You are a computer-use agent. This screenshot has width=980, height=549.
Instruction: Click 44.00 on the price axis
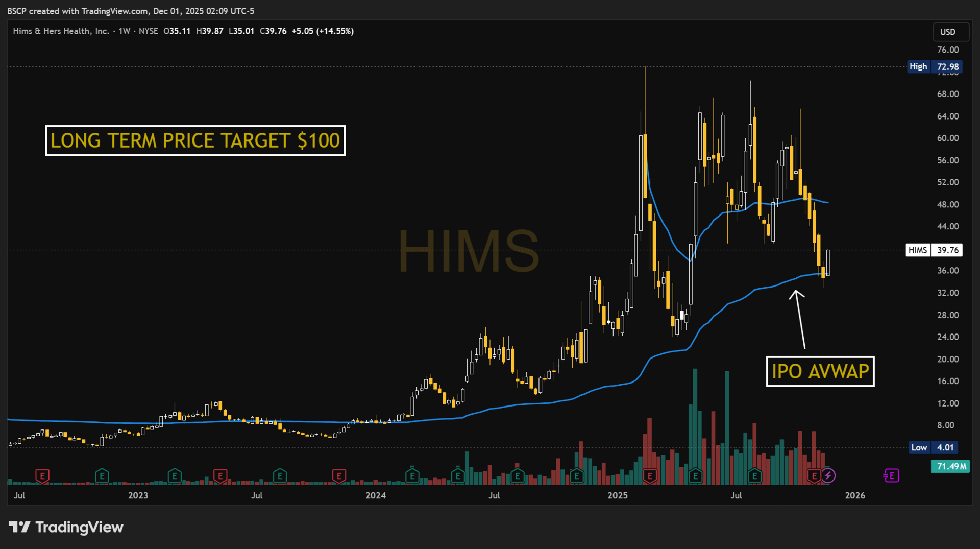tap(948, 227)
